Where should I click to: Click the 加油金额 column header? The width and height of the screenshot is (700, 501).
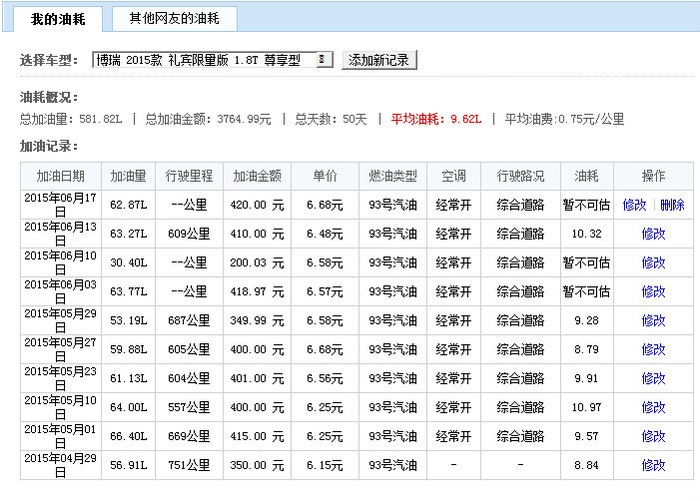click(257, 176)
